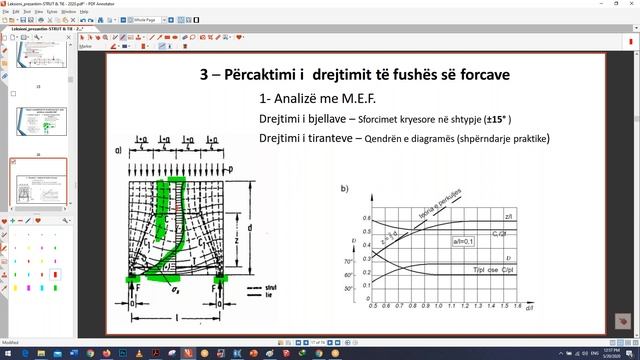The width and height of the screenshot is (640, 360).
Task: Open the Windows notification center
Action: pyautogui.click(x=629, y=353)
